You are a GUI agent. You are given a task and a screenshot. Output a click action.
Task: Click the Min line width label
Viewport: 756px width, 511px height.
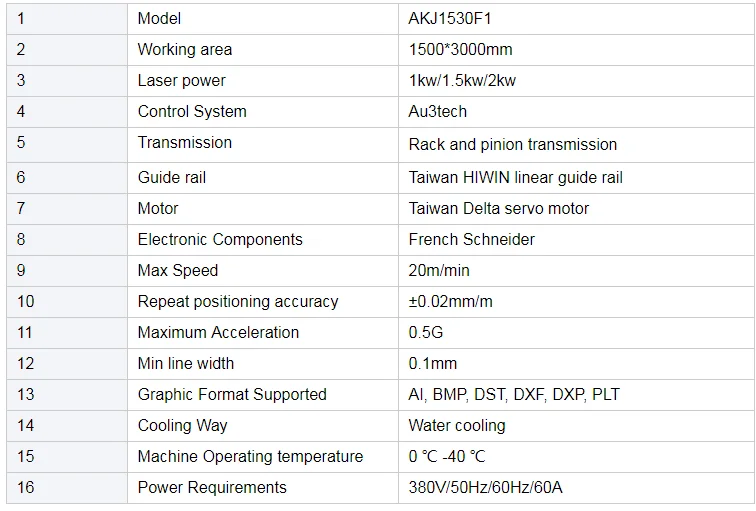186,363
